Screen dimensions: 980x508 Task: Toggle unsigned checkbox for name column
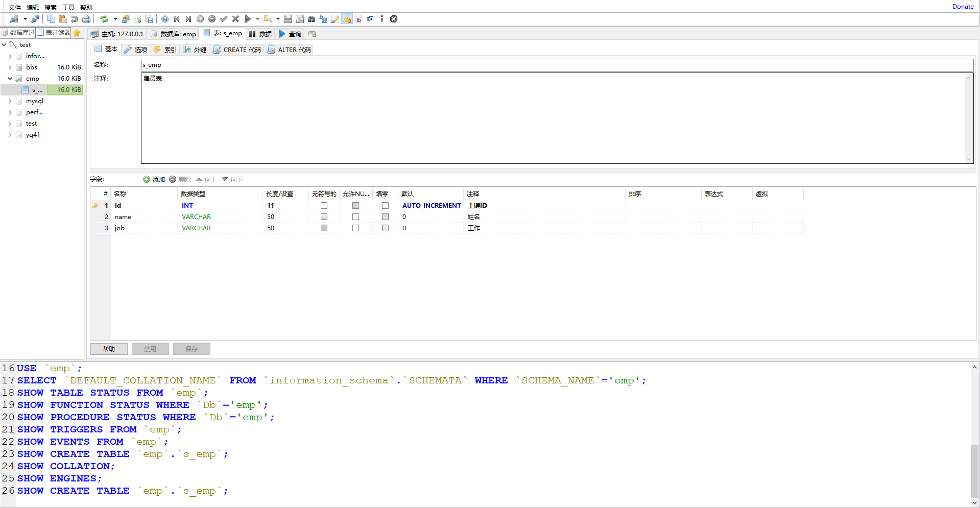click(324, 217)
